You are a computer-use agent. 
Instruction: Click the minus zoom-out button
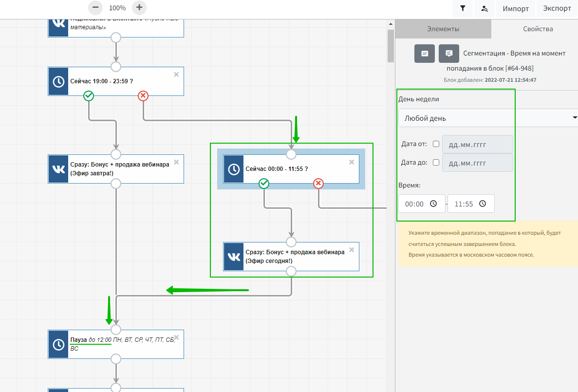pyautogui.click(x=95, y=8)
